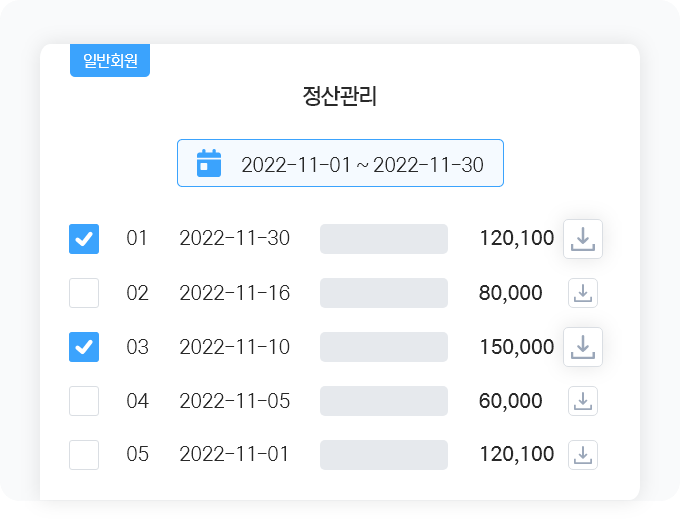Screen dimensions: 680x530
Task: Click the gray placeholder in row 03
Action: [x=384, y=347]
